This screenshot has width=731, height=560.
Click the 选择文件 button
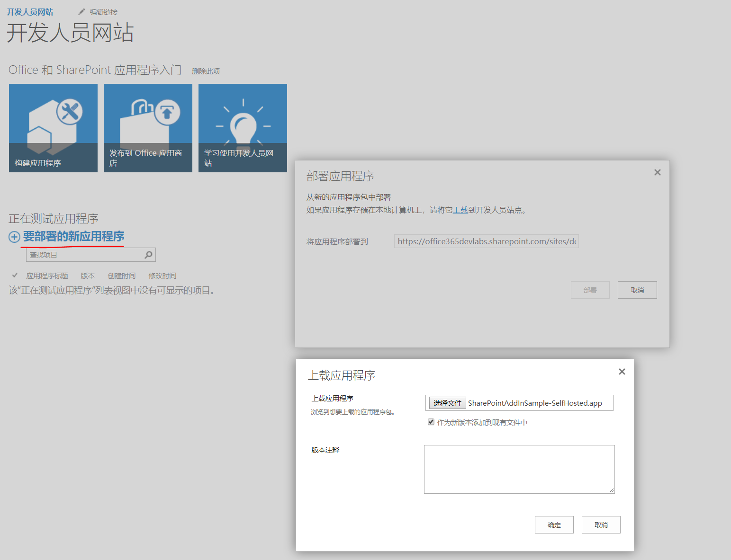[447, 402]
